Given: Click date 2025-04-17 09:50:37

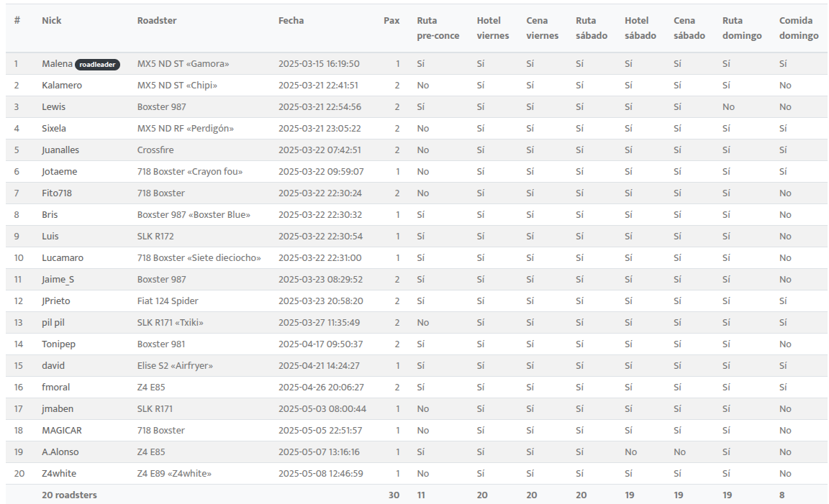Looking at the screenshot, I should [x=321, y=344].
